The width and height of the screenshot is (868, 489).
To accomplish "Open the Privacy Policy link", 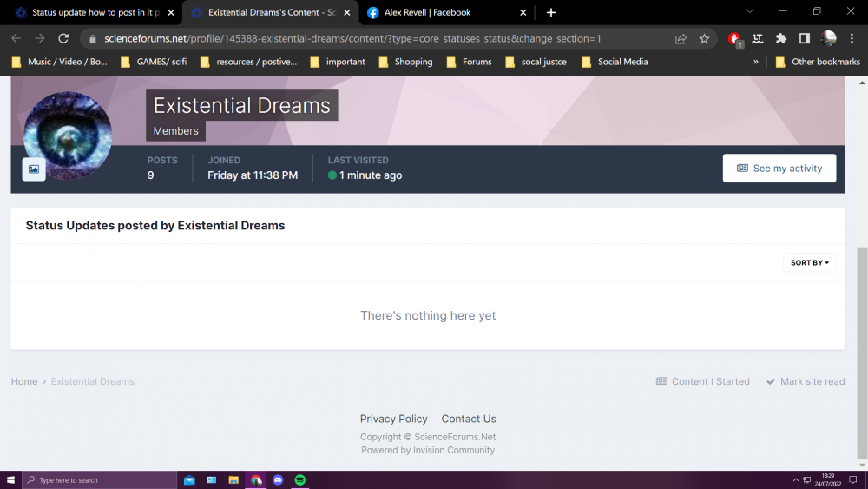I will [393, 419].
